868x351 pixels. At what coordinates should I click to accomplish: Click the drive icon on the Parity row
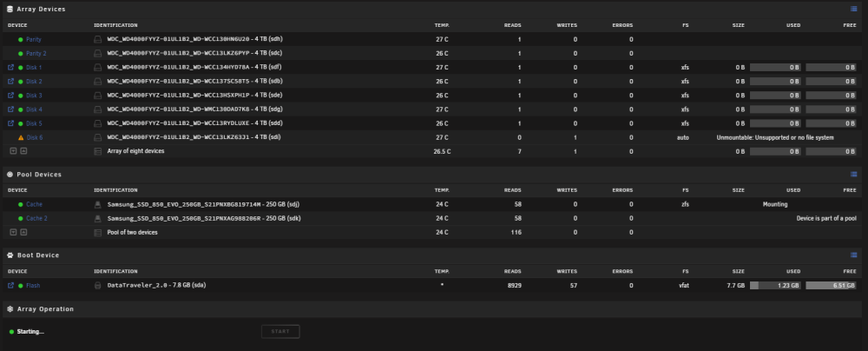coord(97,39)
